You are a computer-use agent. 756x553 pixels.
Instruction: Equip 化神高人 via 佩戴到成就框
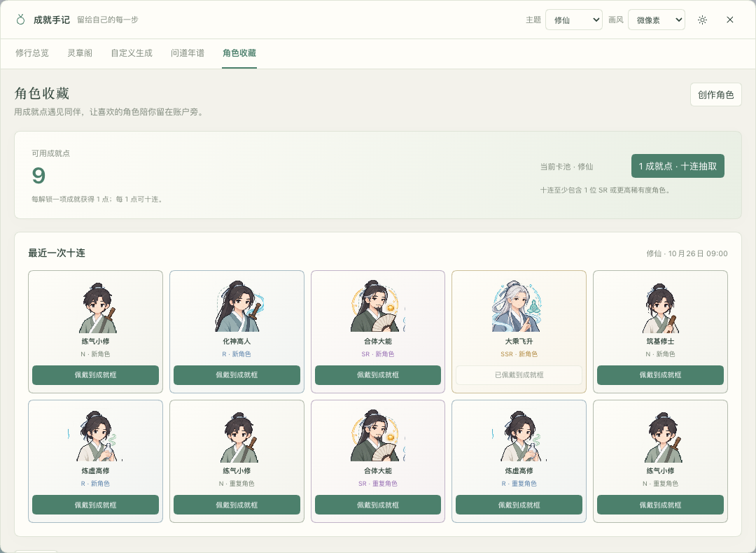[x=237, y=375]
